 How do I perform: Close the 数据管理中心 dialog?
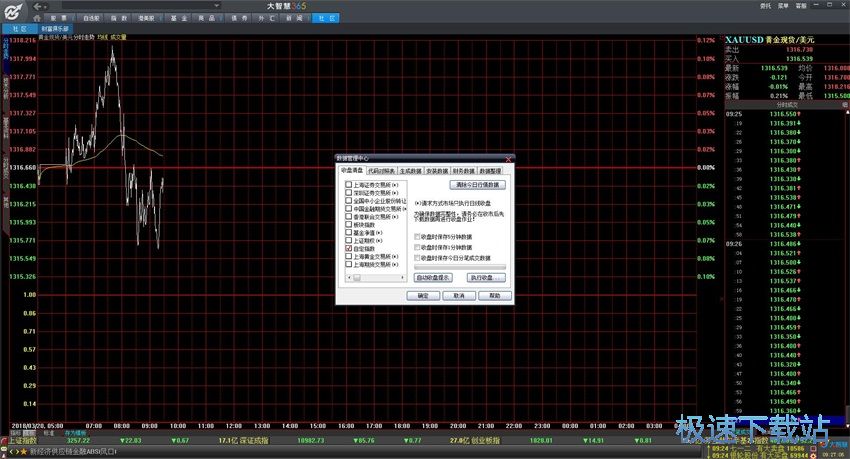pos(508,159)
